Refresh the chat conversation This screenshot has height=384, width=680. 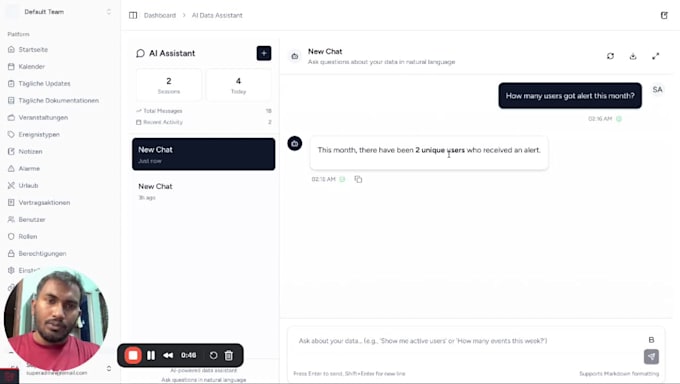(x=610, y=56)
